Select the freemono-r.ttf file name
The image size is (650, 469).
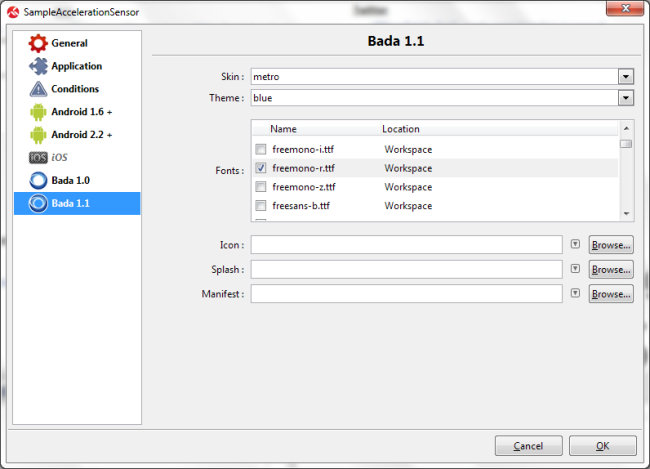pos(303,168)
